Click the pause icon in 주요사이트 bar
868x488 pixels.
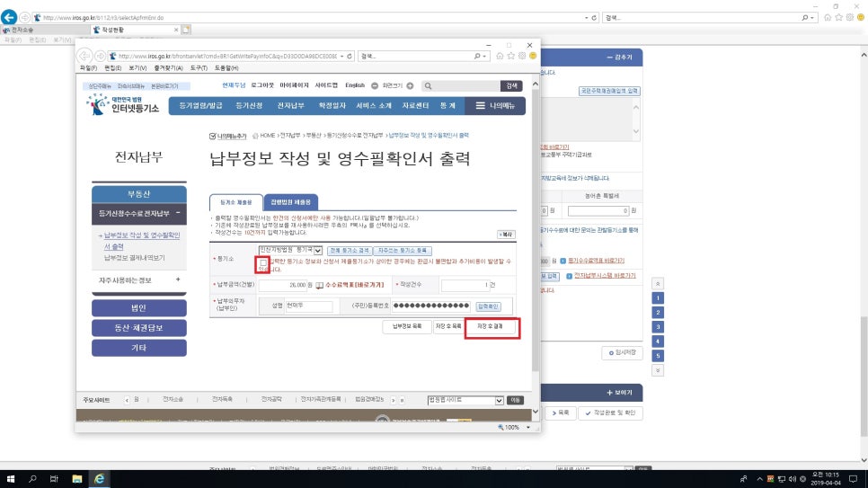click(x=402, y=400)
